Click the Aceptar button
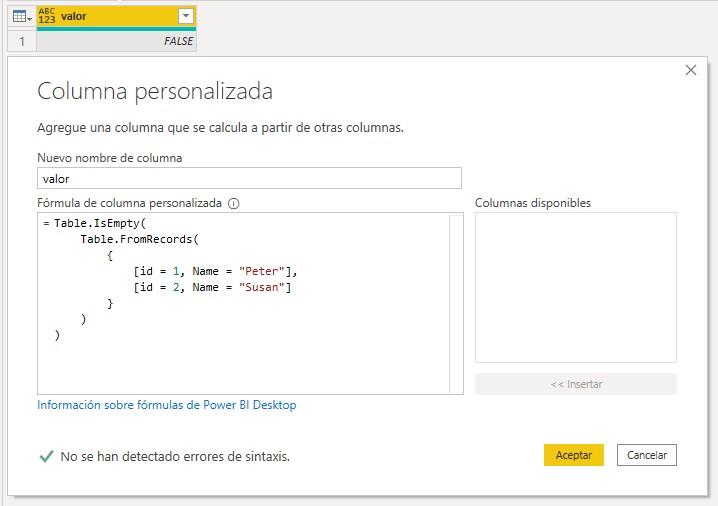718x506 pixels. (x=574, y=455)
